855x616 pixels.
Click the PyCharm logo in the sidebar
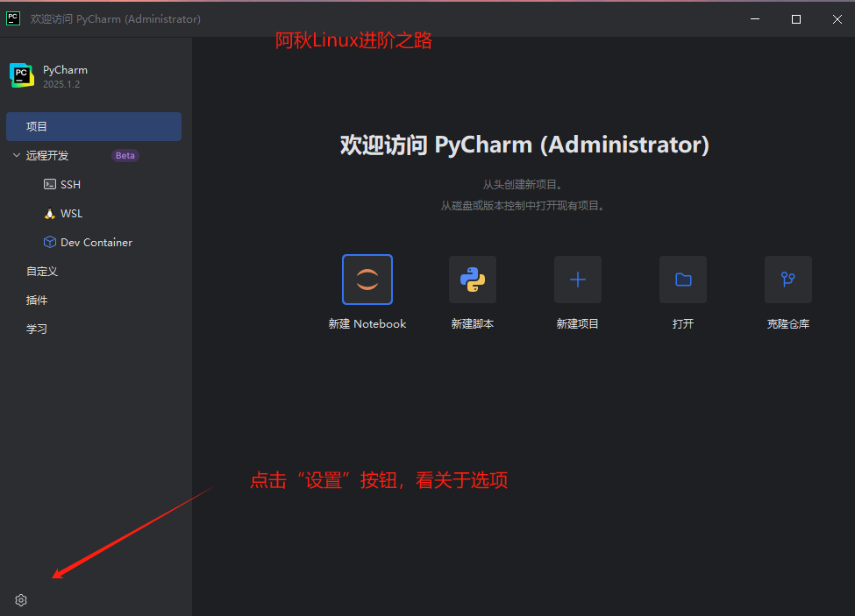(21, 75)
